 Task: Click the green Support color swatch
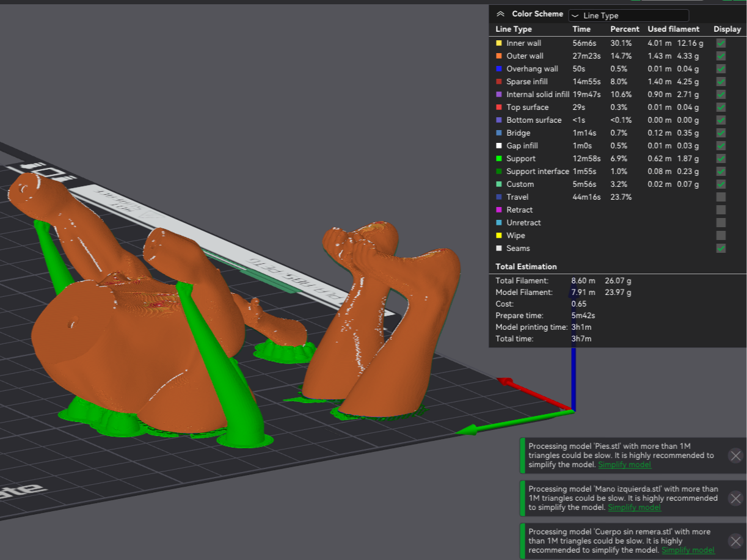click(499, 158)
